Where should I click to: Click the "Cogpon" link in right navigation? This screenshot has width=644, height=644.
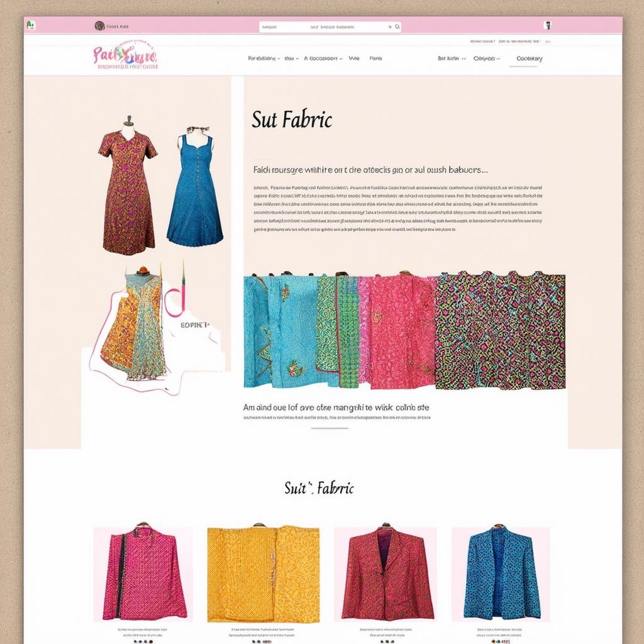pyautogui.click(x=485, y=58)
